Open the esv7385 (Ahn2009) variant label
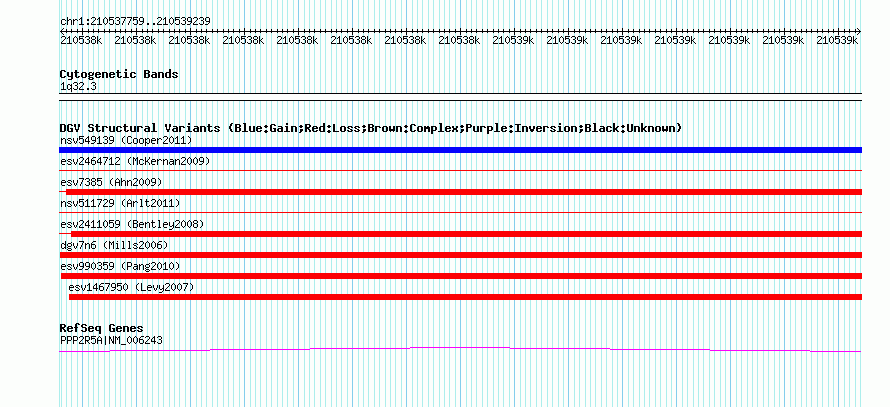The image size is (890, 407). coord(111,182)
